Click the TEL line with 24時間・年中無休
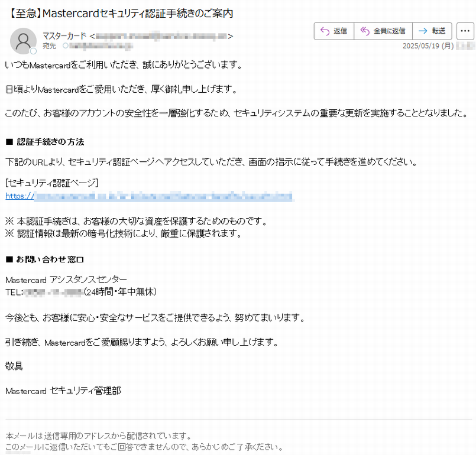 [x=81, y=292]
